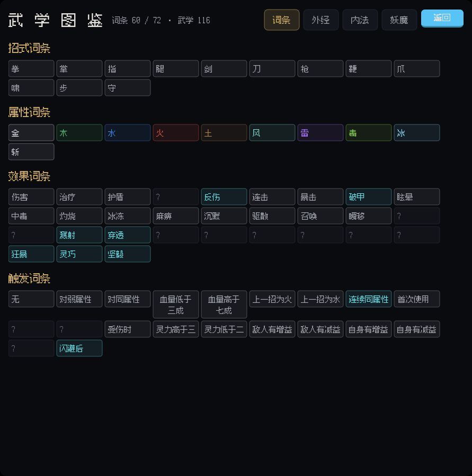Click the 溅射 effect tag
The image size is (472, 476).
coord(79,235)
